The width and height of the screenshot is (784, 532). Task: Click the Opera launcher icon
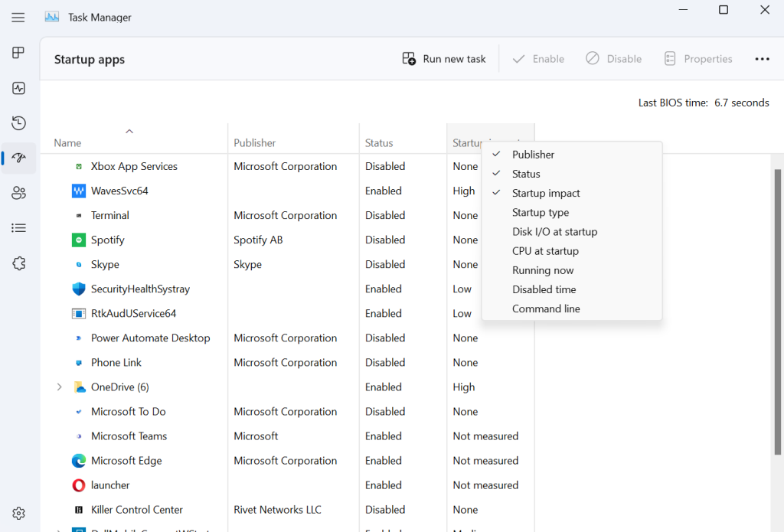tap(79, 485)
